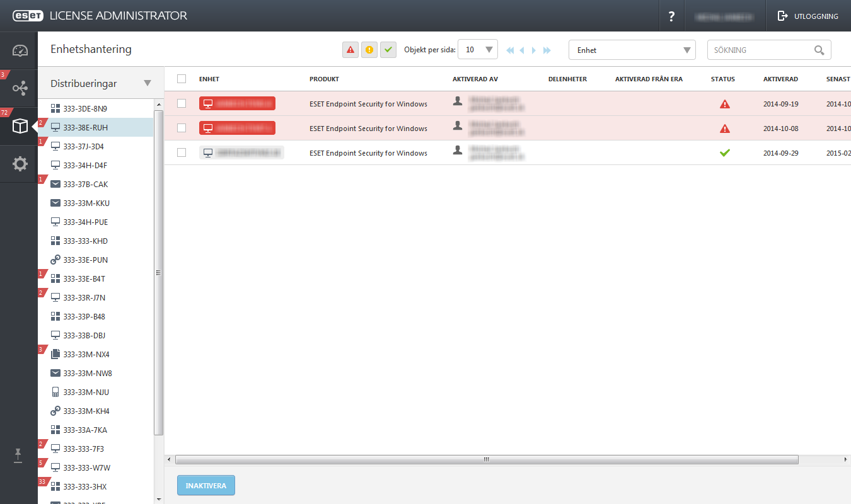Open the settings gear sidebar icon
This screenshot has width=851, height=504.
[x=20, y=164]
